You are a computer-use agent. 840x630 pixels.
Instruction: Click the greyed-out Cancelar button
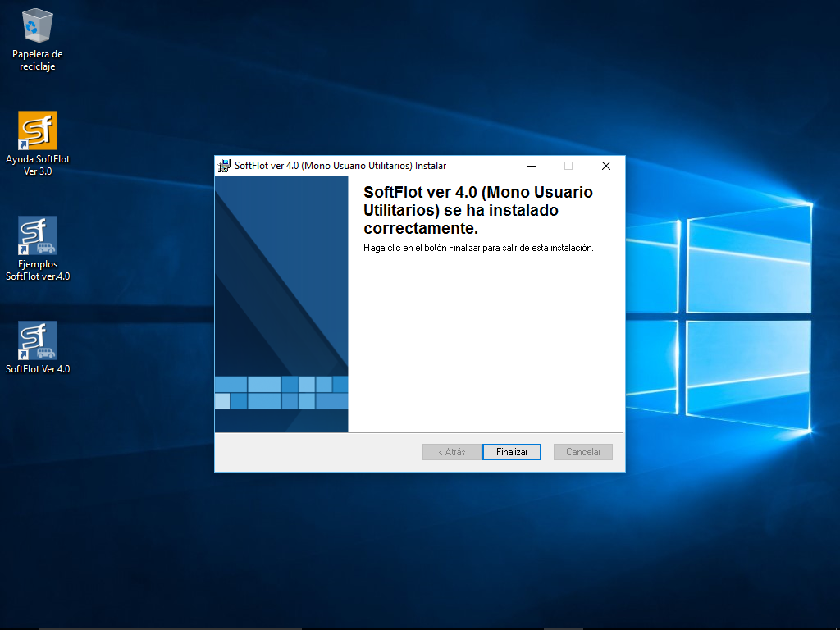point(583,452)
